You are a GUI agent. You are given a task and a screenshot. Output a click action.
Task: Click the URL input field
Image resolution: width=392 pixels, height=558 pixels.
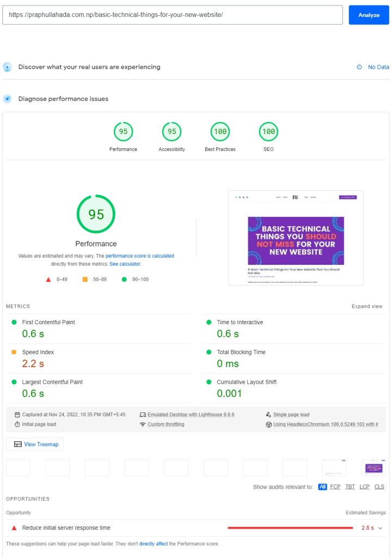click(x=172, y=15)
